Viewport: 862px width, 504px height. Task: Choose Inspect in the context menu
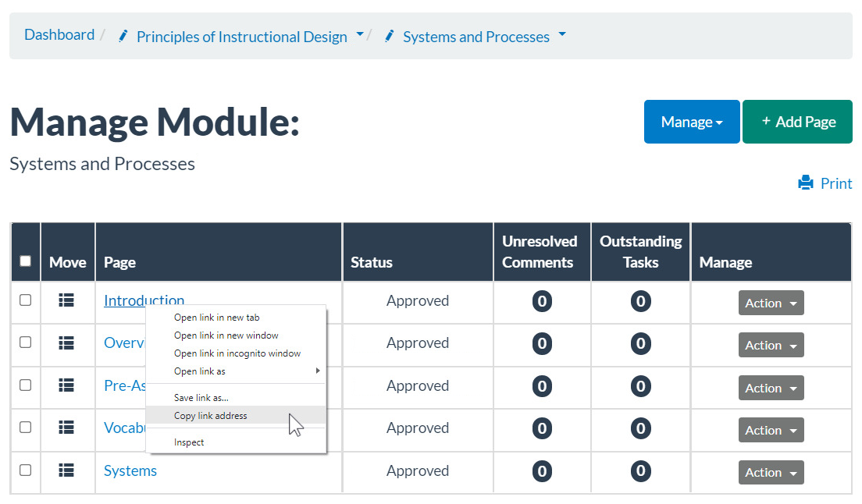[237, 442]
